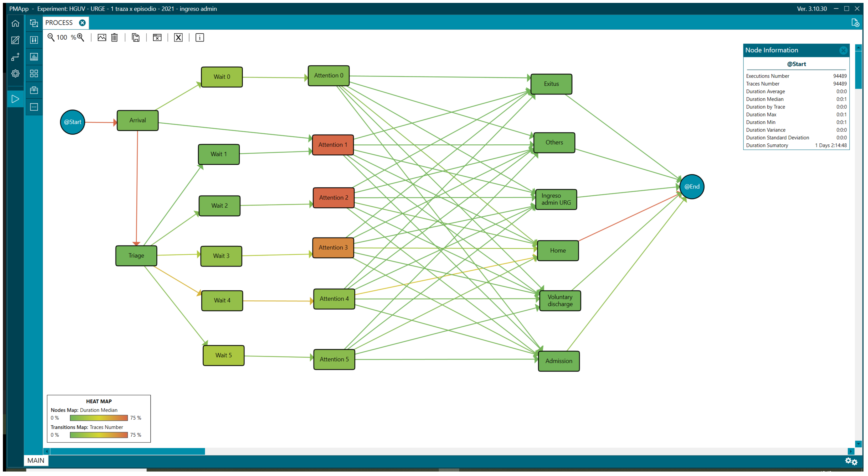Open the more options ellipsis sidebar icon
The image size is (868, 476).
[x=34, y=107]
